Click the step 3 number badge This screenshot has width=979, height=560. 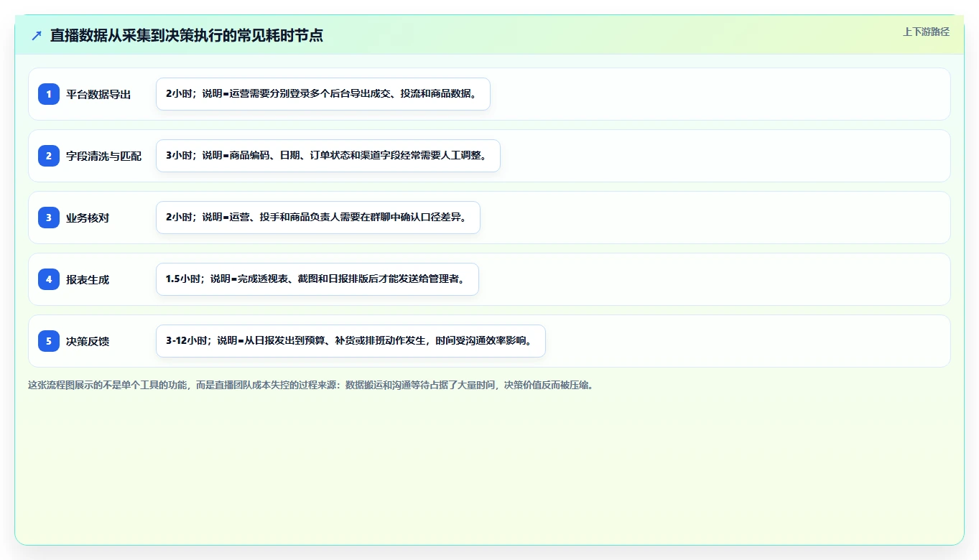pos(49,218)
